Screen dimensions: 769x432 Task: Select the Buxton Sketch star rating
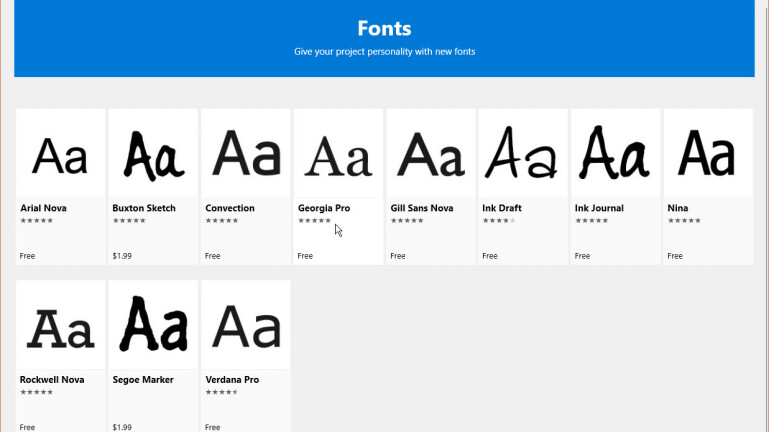(x=129, y=221)
